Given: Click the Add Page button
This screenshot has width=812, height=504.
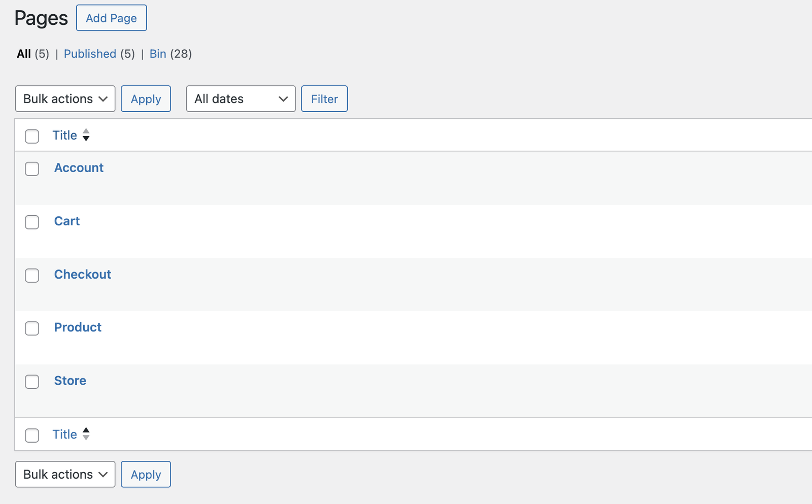Looking at the screenshot, I should 111,18.
